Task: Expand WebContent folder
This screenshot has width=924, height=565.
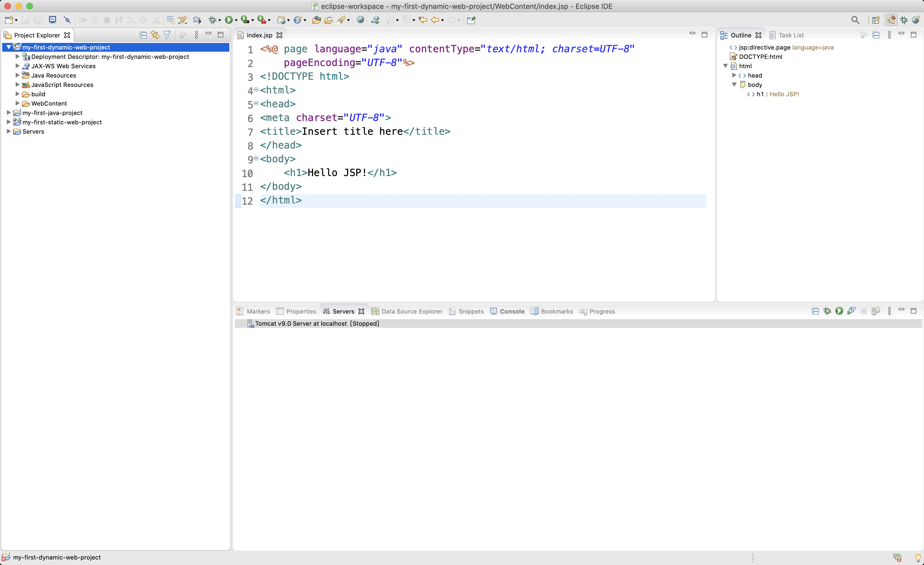Action: 17,103
